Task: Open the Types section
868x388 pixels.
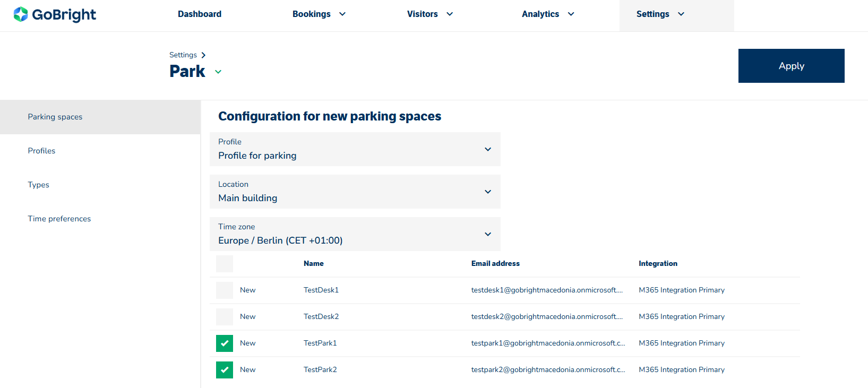Action: (x=38, y=185)
